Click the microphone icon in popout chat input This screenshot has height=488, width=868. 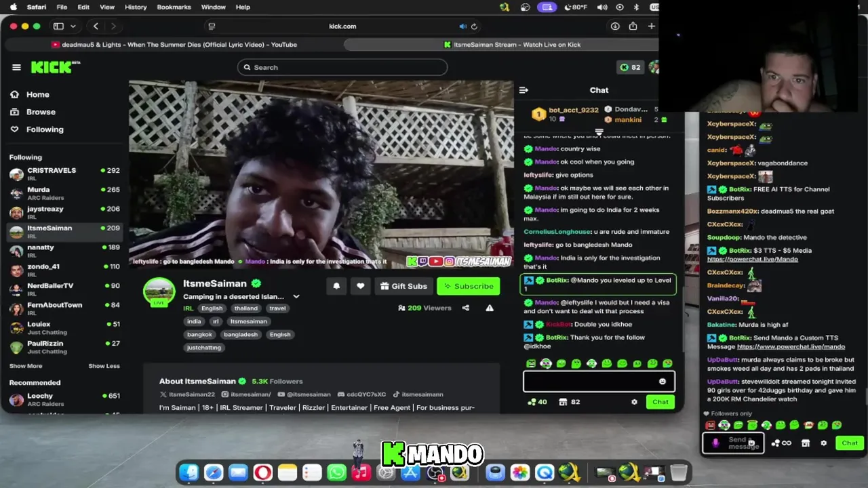tap(715, 443)
